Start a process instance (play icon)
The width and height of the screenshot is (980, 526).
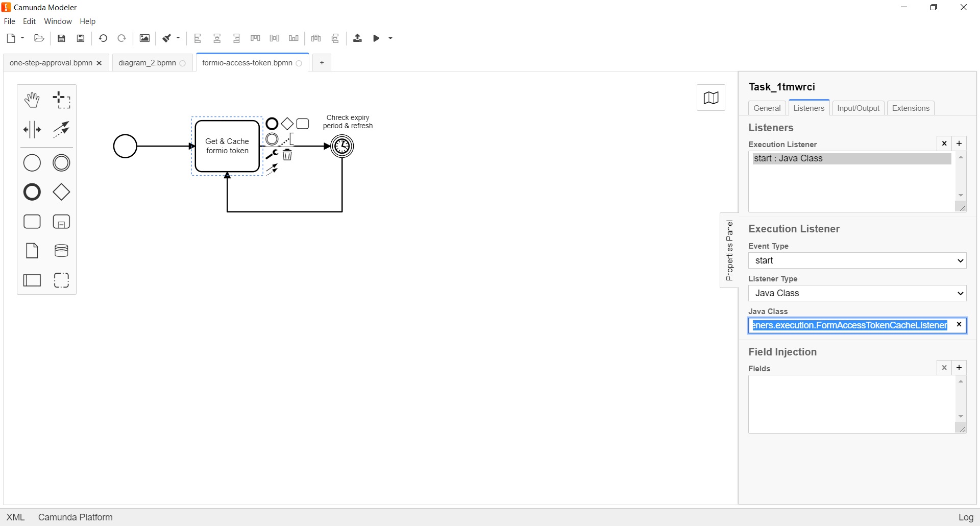377,38
